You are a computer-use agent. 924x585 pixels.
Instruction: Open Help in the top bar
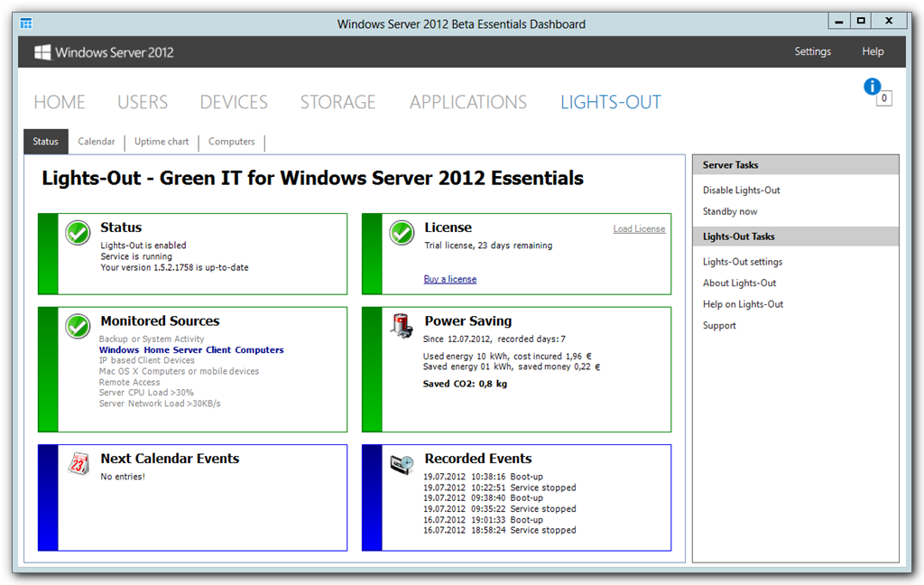[873, 51]
